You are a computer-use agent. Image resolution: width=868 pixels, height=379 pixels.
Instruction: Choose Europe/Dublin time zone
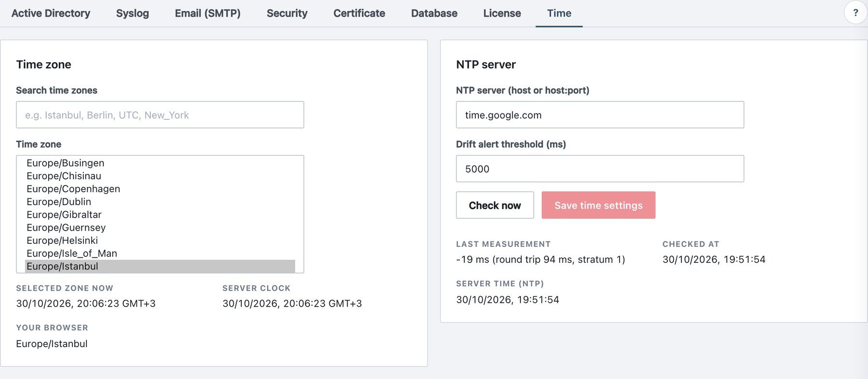(160, 202)
